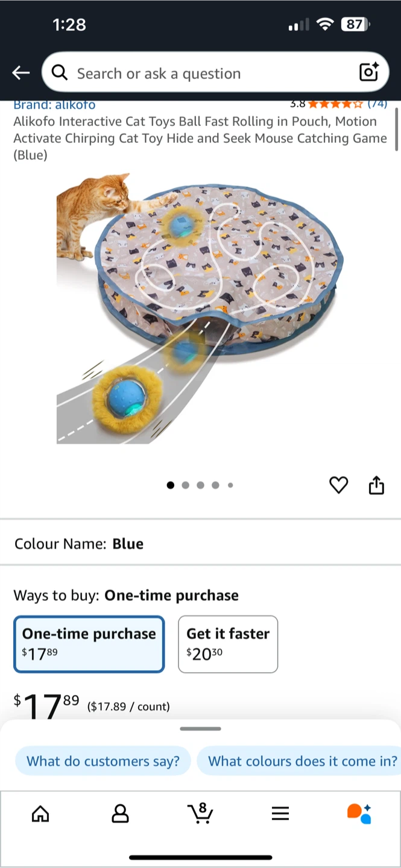Open the alikofo brand link
401x868 pixels.
(54, 105)
